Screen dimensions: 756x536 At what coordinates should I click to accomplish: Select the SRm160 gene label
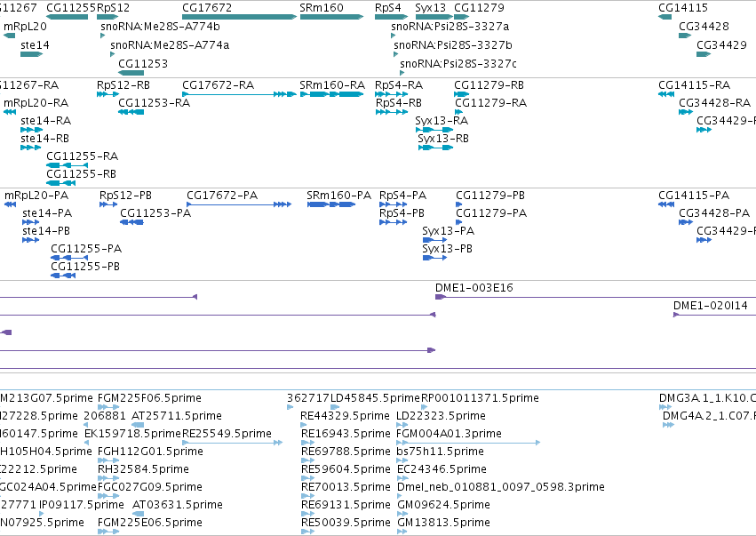pos(322,8)
